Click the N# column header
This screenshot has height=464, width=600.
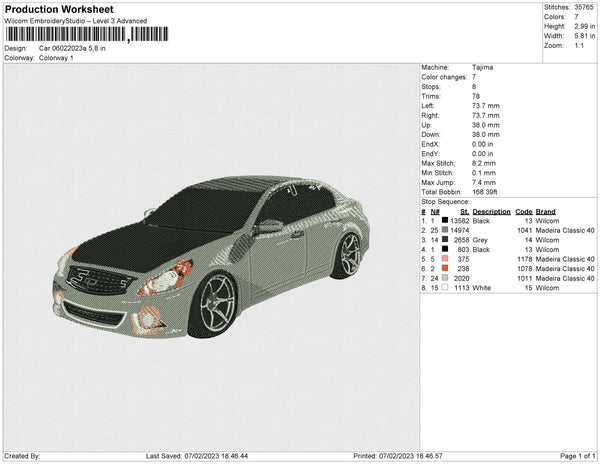433,212
